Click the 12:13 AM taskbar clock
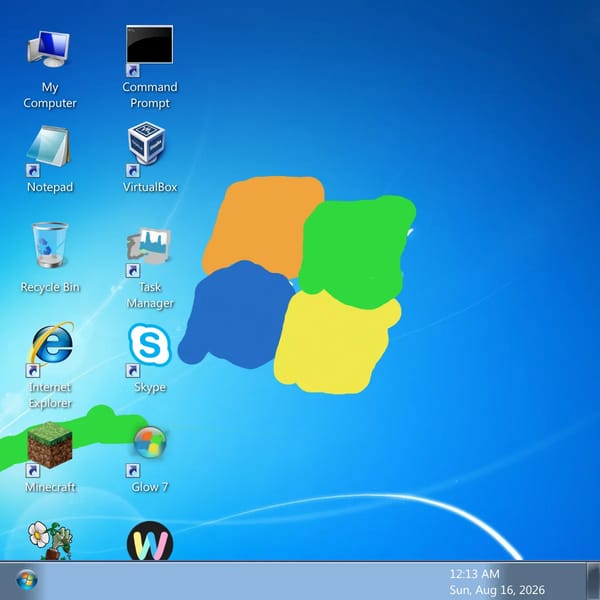The height and width of the screenshot is (600, 600). [474, 574]
